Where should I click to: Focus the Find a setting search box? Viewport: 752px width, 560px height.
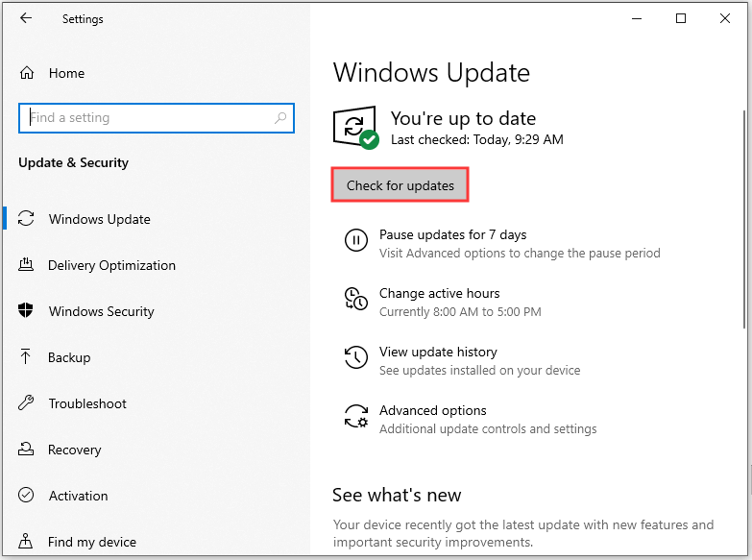coord(157,118)
